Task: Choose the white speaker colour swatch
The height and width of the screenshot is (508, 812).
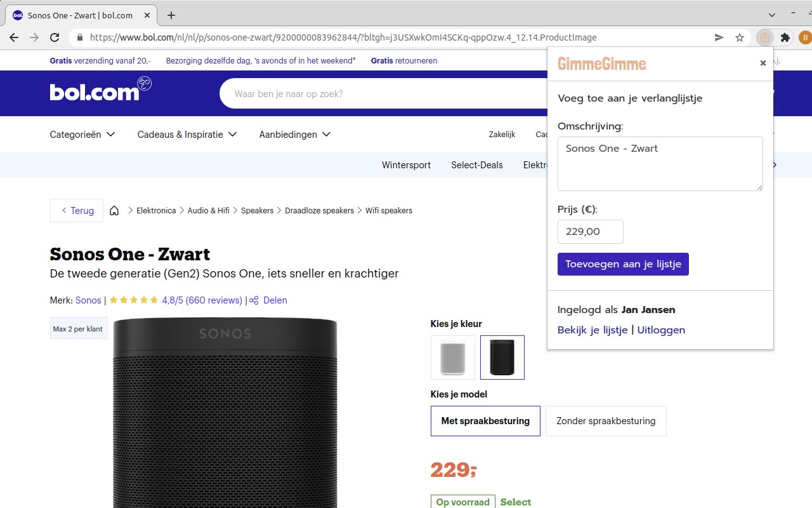Action: [453, 358]
